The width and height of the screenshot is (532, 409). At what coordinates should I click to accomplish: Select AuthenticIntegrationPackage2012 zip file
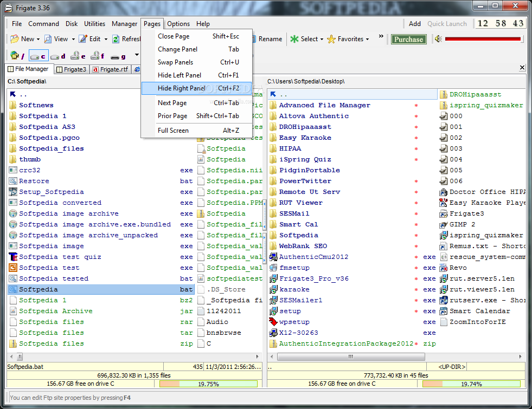coord(346,343)
